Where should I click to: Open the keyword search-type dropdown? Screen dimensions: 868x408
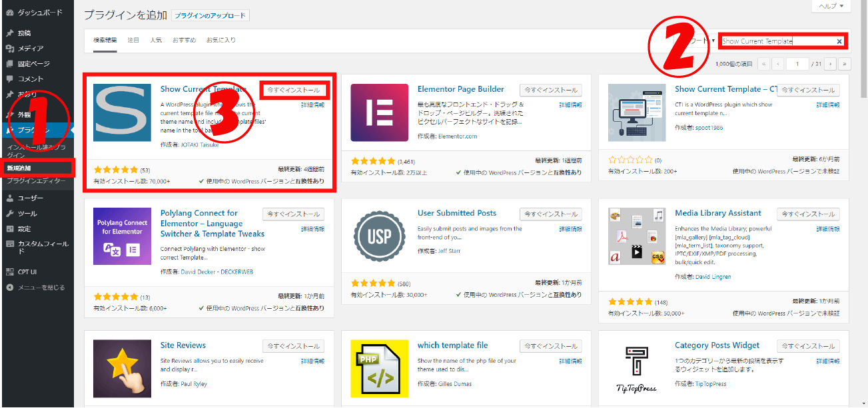pos(701,41)
